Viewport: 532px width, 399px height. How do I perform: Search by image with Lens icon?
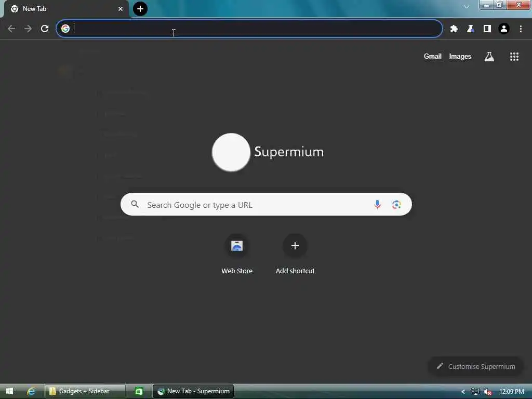coord(396,205)
